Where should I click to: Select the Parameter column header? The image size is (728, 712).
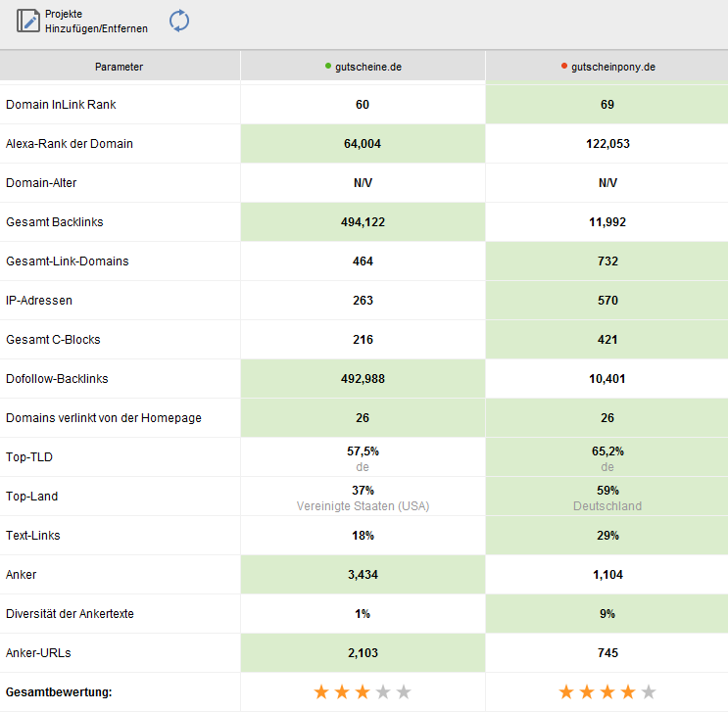[x=120, y=67]
